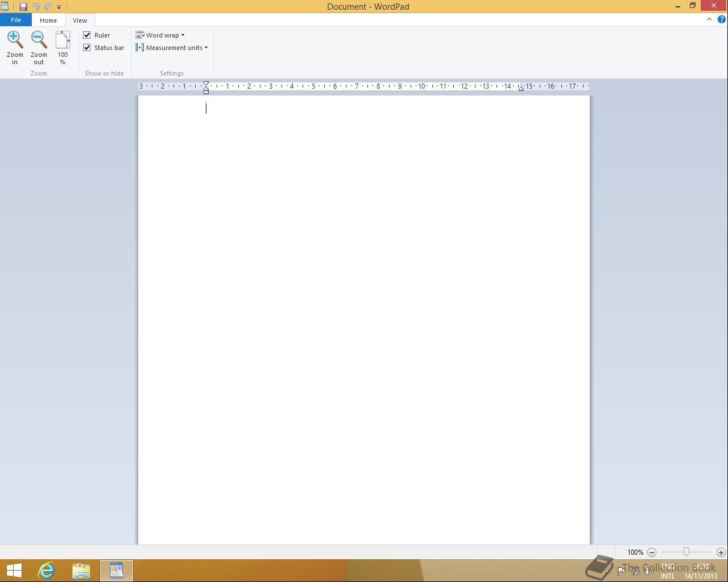Click the 100% zoom level text in status bar
Screen dimensions: 728x582
[635, 552]
